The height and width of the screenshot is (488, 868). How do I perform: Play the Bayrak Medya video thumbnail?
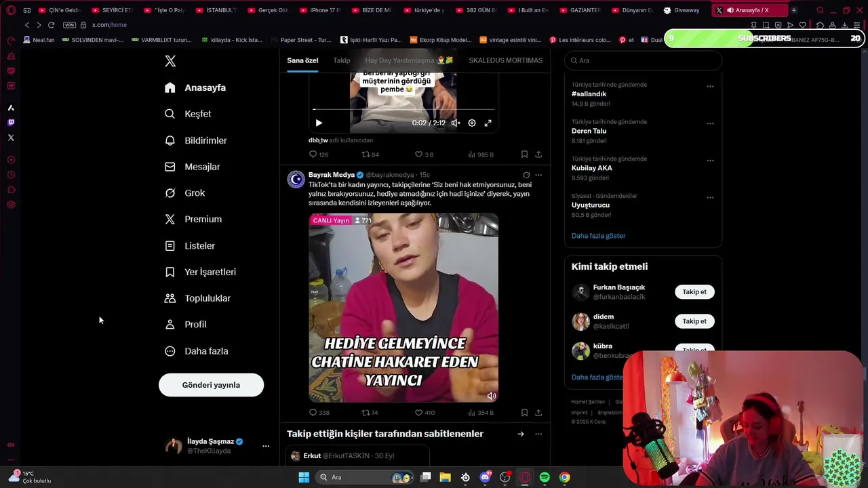coord(403,308)
